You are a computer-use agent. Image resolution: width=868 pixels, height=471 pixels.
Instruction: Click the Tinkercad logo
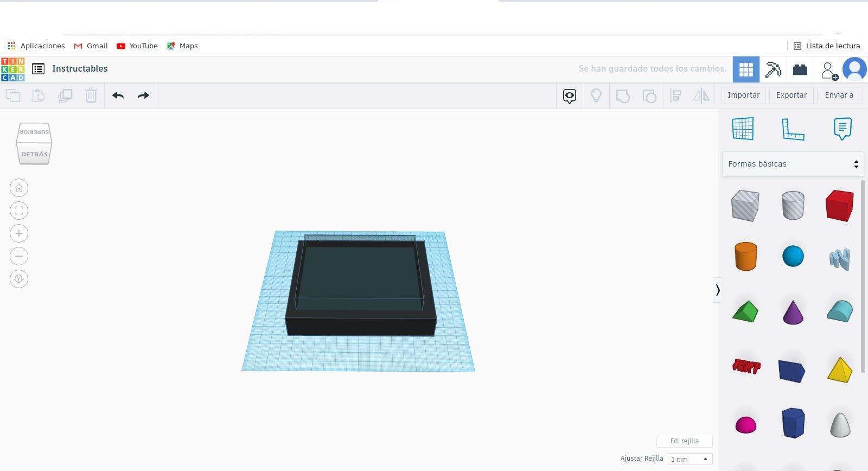pos(12,69)
